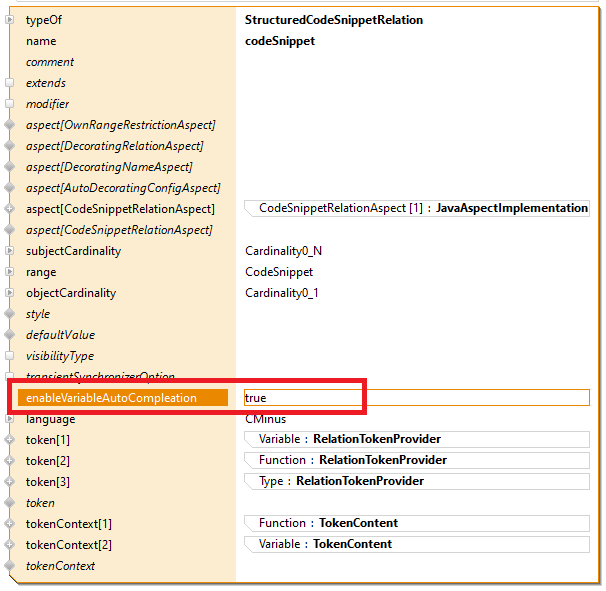Click the plus diamond icon beside tokenContext[1]
Image resolution: width=606 pixels, height=591 pixels.
point(10,524)
